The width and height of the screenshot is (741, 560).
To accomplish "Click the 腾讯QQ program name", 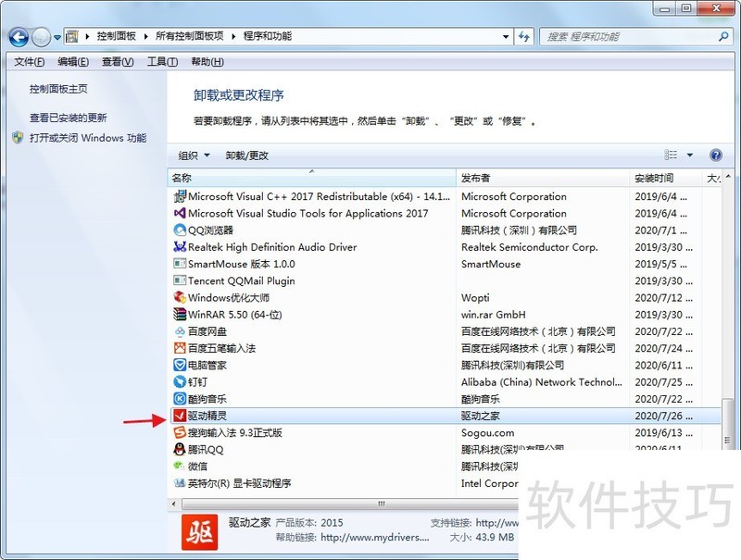I will click(206, 450).
